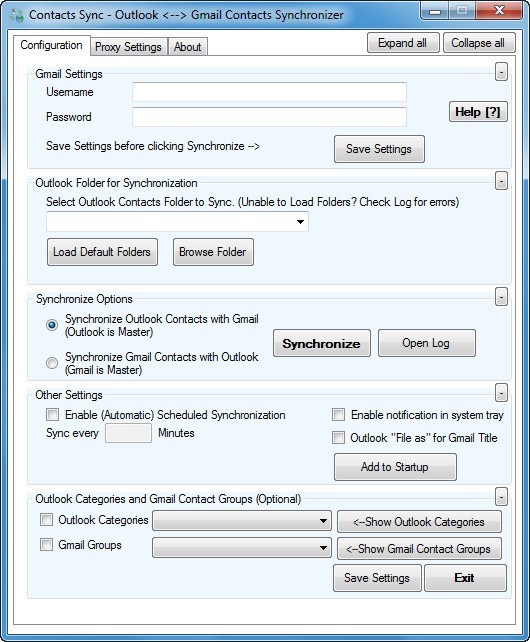Click Browse Folder button

(x=213, y=252)
